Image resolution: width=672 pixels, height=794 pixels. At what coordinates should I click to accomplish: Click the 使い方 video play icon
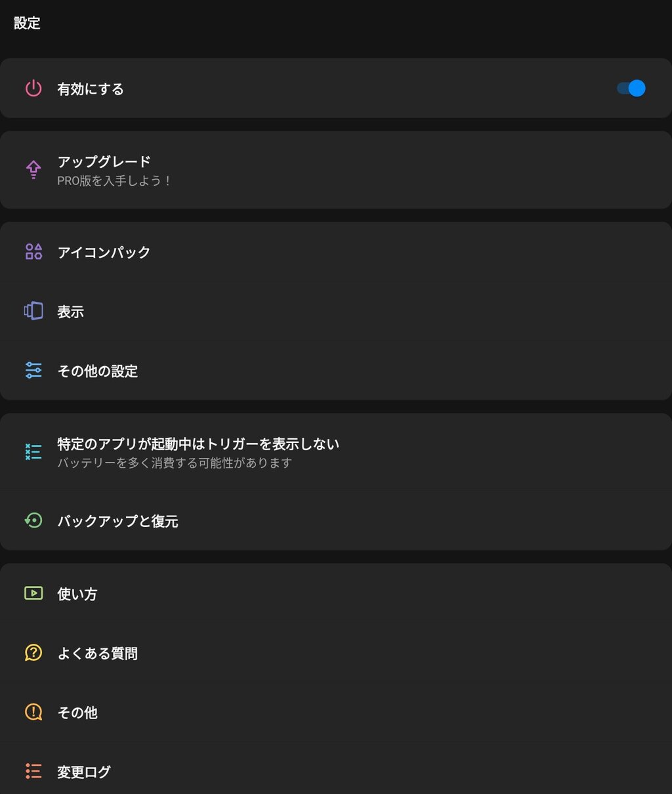[x=33, y=594]
